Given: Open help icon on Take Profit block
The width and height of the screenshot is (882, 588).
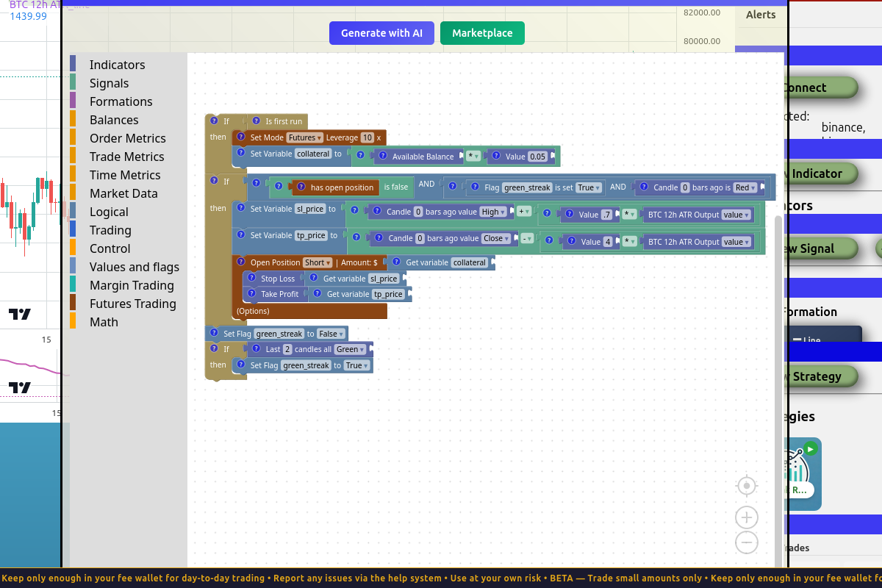Looking at the screenshot, I should point(251,293).
